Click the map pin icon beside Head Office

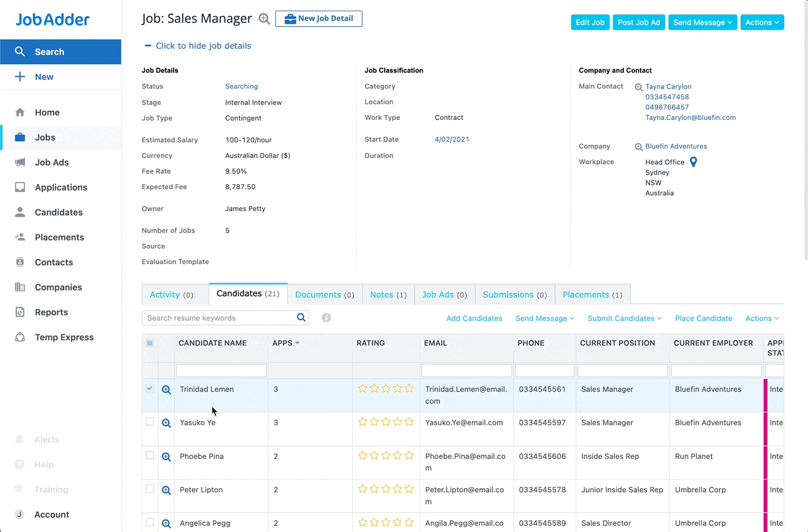(693, 162)
